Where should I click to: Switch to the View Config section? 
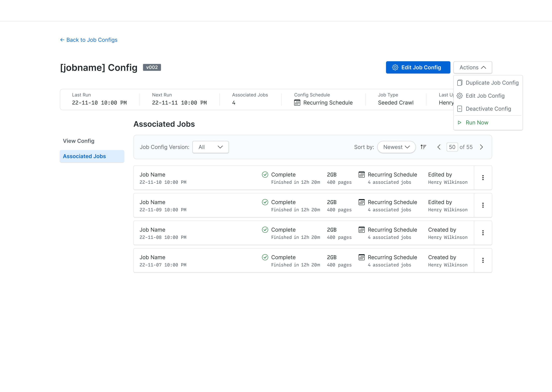[79, 141]
